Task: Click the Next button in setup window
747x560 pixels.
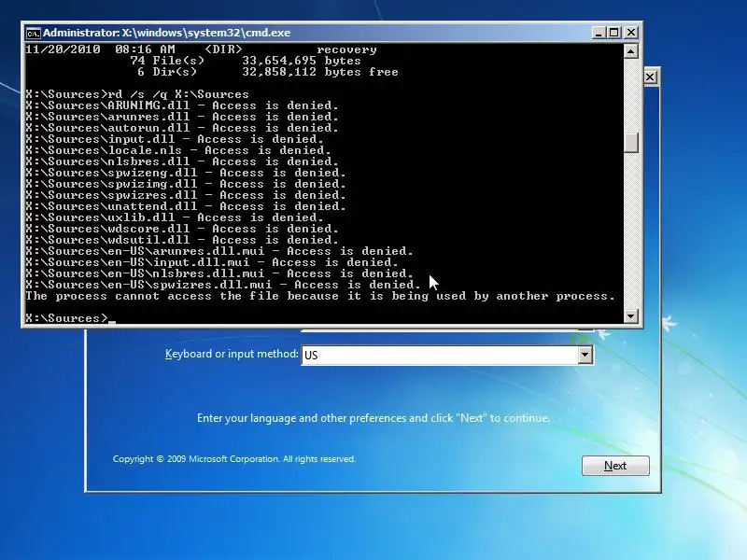Action: coord(615,465)
